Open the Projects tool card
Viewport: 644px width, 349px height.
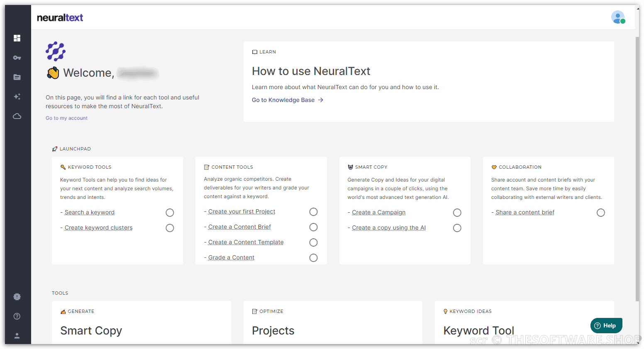(x=333, y=322)
